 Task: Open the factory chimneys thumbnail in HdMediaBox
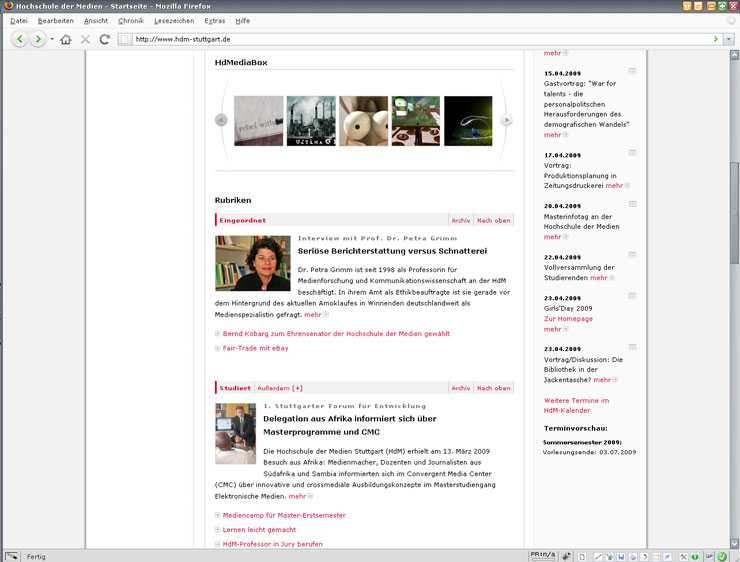coord(311,121)
